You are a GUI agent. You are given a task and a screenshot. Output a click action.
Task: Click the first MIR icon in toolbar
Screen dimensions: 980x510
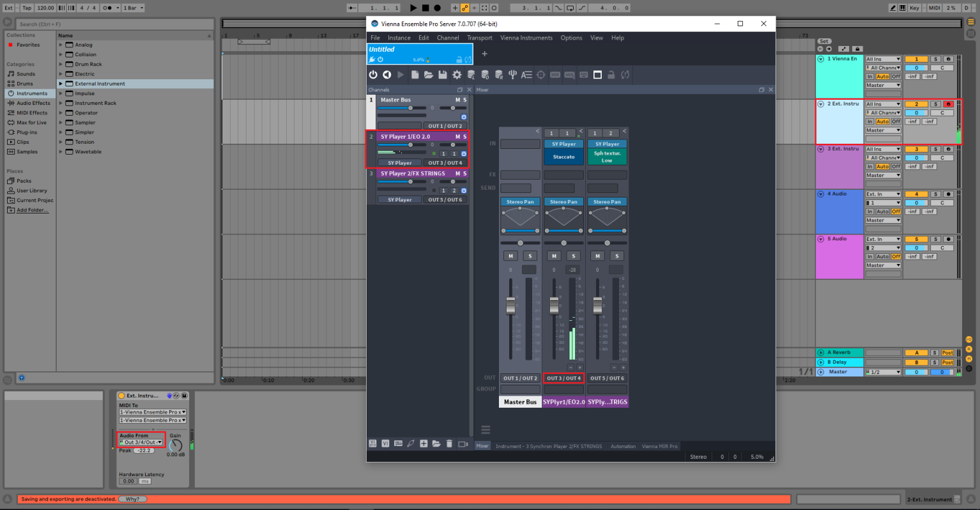point(555,75)
